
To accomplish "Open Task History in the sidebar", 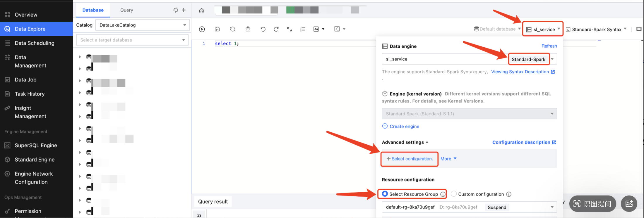I will (30, 94).
